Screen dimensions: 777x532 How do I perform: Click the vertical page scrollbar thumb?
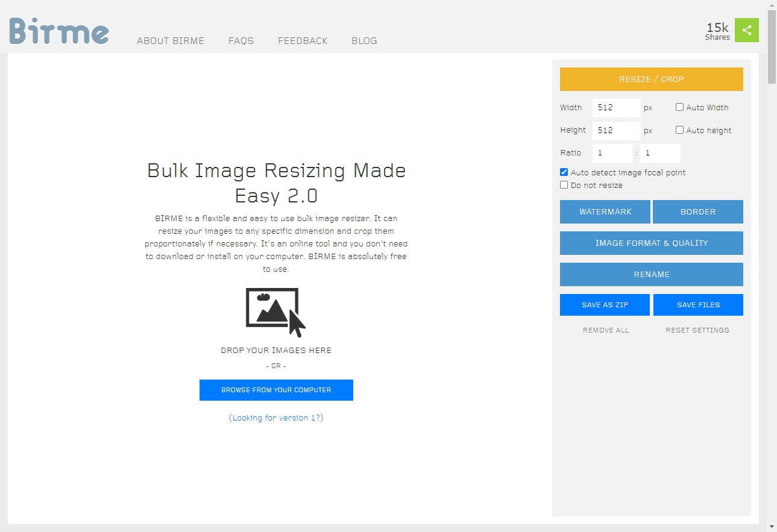[x=772, y=46]
